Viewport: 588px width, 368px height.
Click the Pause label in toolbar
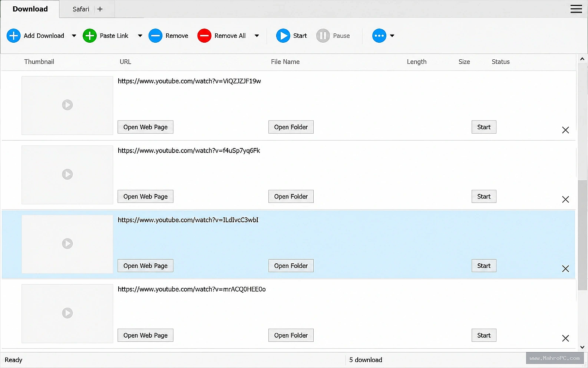pos(341,36)
